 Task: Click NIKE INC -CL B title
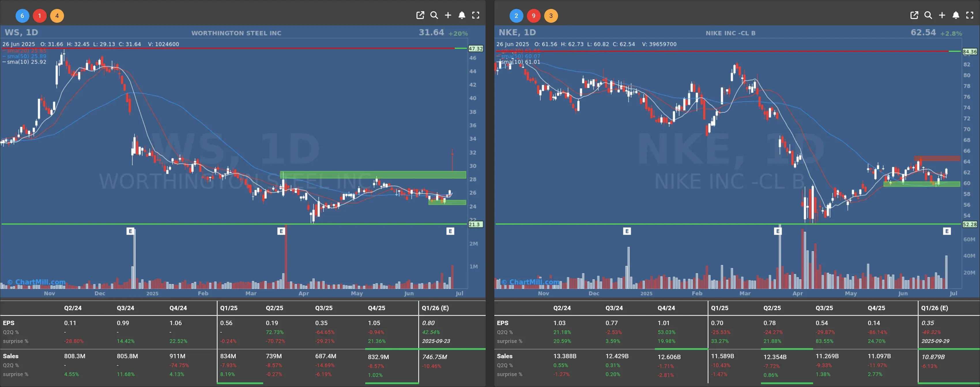pos(730,33)
